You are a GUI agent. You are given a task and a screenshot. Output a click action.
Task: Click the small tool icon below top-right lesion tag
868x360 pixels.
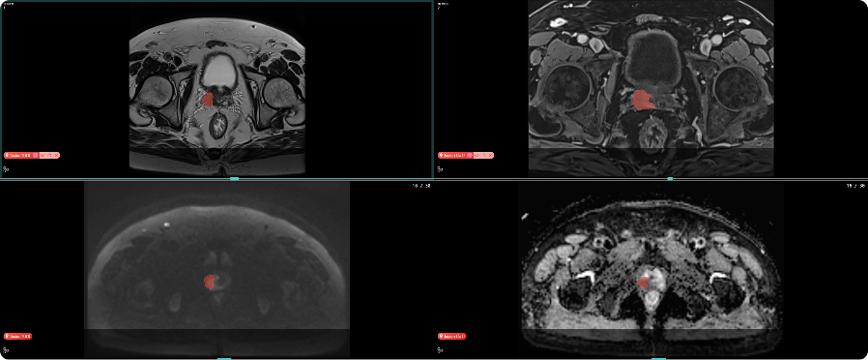click(x=440, y=169)
